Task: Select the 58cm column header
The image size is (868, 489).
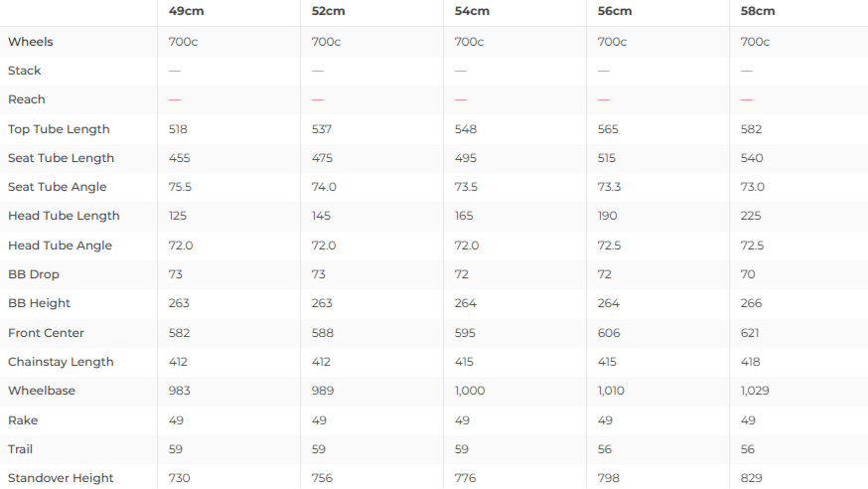Action: (x=758, y=11)
